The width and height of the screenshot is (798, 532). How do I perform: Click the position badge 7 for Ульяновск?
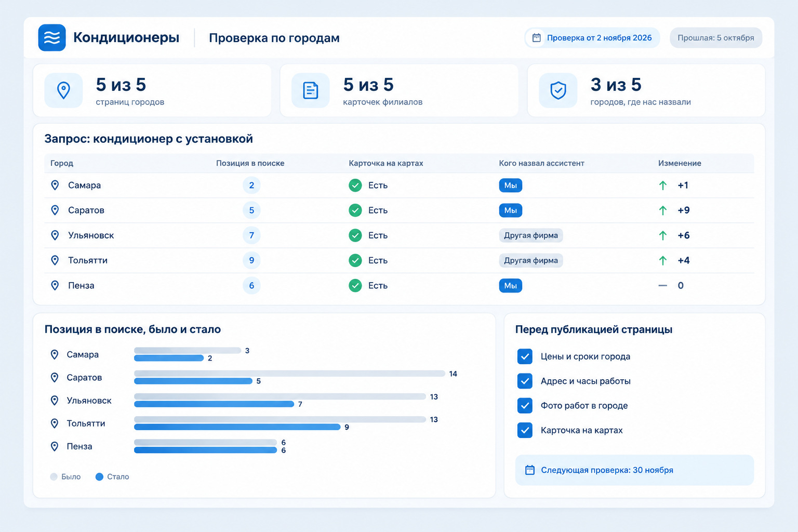point(251,235)
